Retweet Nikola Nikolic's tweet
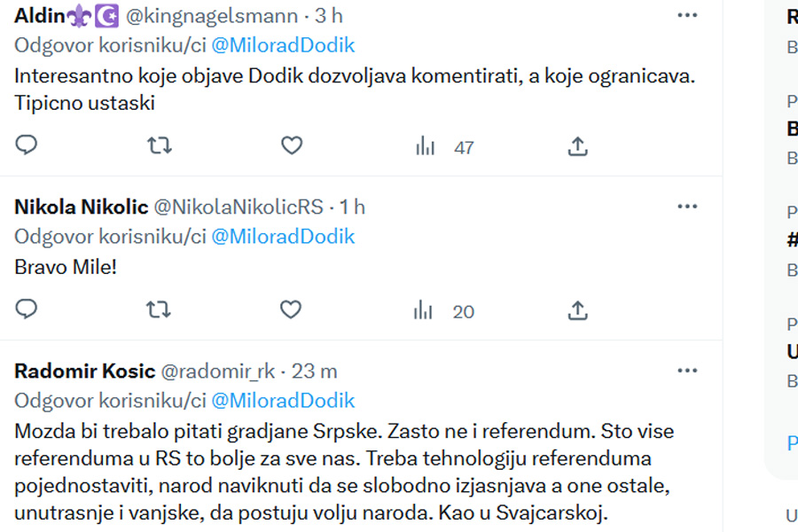 159,309
